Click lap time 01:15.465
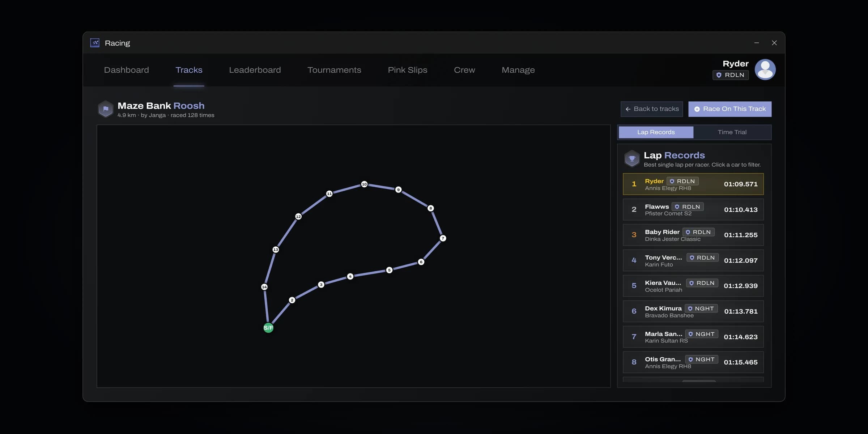The width and height of the screenshot is (868, 434). 741,362
